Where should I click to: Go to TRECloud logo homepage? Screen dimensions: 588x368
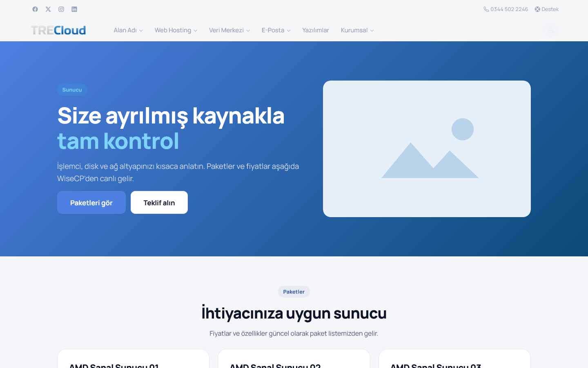tap(58, 30)
